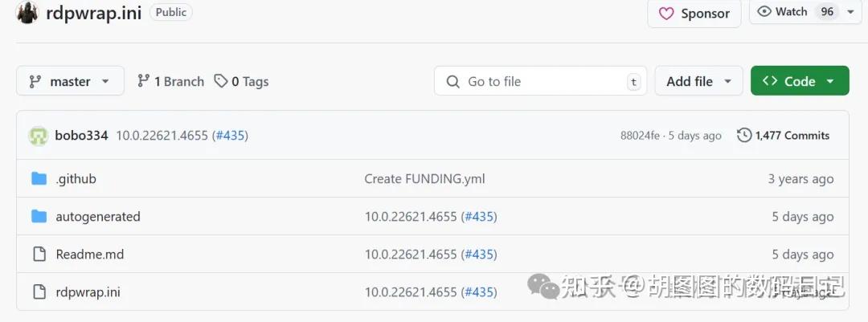View the 1 Branch link
The width and height of the screenshot is (868, 322).
(x=170, y=81)
